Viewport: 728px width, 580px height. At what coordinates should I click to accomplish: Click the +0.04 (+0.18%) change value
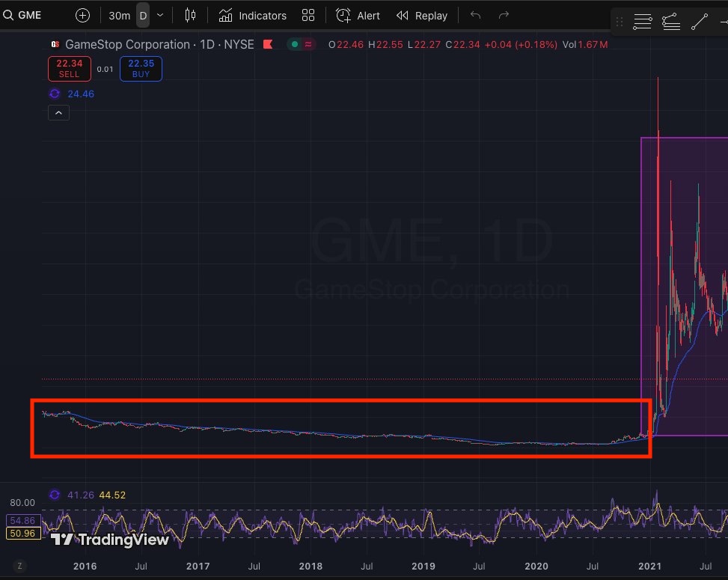pos(521,45)
